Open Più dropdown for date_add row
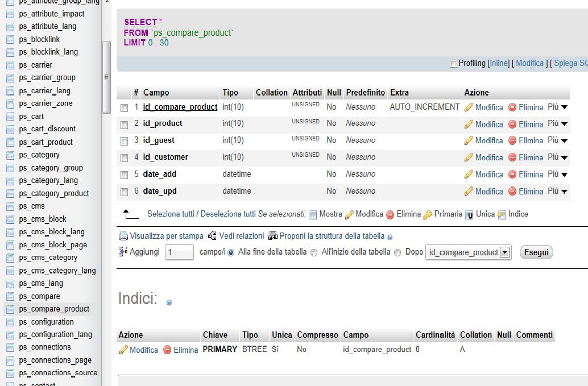The width and height of the screenshot is (588, 386). [558, 175]
